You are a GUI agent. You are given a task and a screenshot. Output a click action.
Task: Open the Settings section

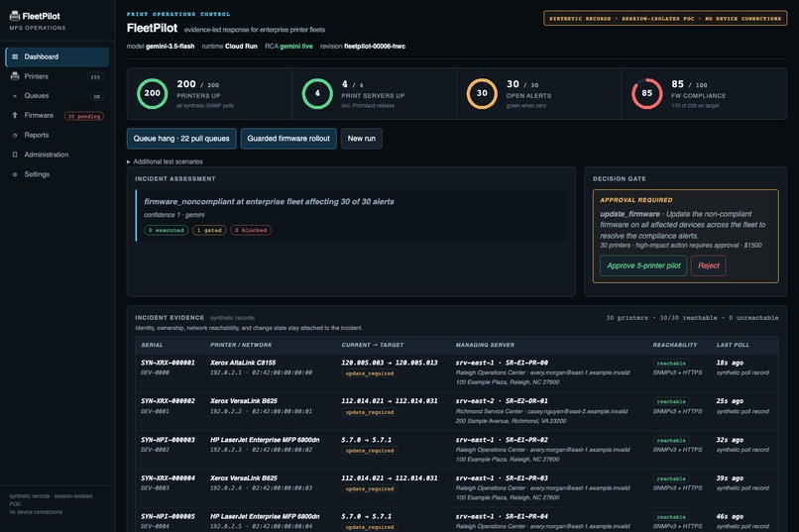pyautogui.click(x=57, y=174)
